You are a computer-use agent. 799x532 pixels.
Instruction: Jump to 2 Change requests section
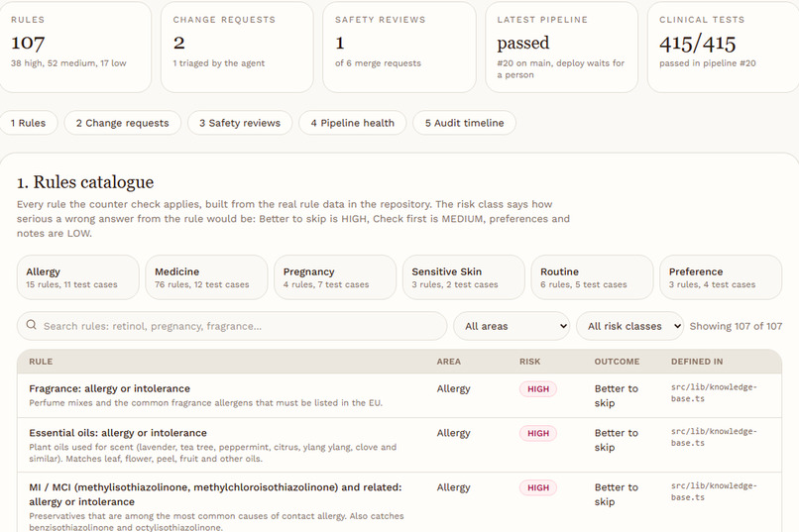pyautogui.click(x=122, y=123)
